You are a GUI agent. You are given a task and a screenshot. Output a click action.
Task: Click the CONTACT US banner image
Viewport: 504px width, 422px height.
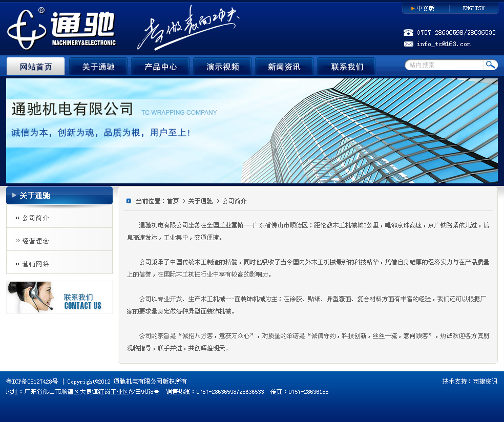point(59,297)
